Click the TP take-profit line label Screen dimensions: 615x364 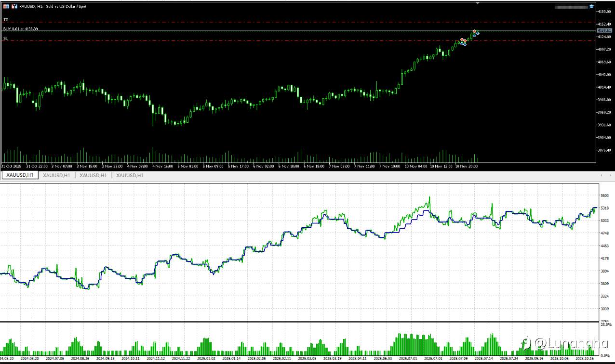(6, 20)
